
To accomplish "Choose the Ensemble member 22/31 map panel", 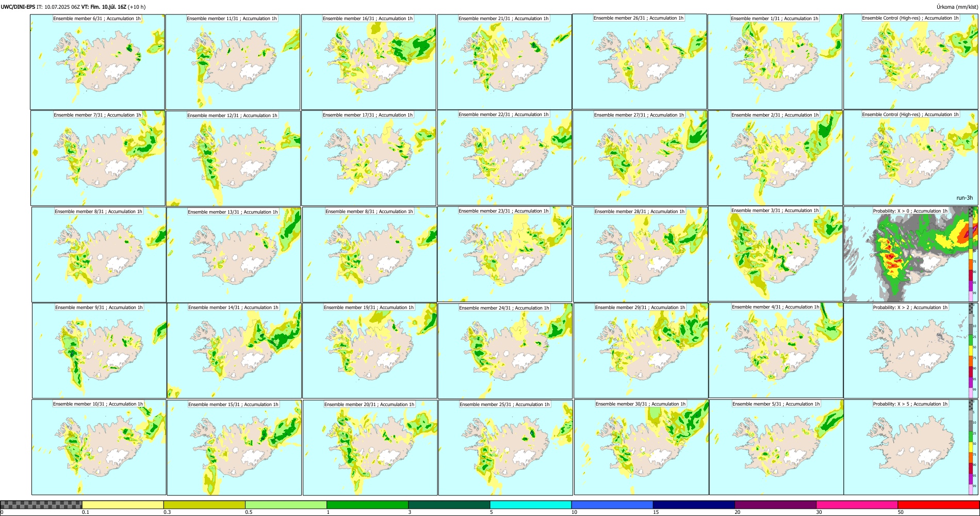I will [x=504, y=158].
